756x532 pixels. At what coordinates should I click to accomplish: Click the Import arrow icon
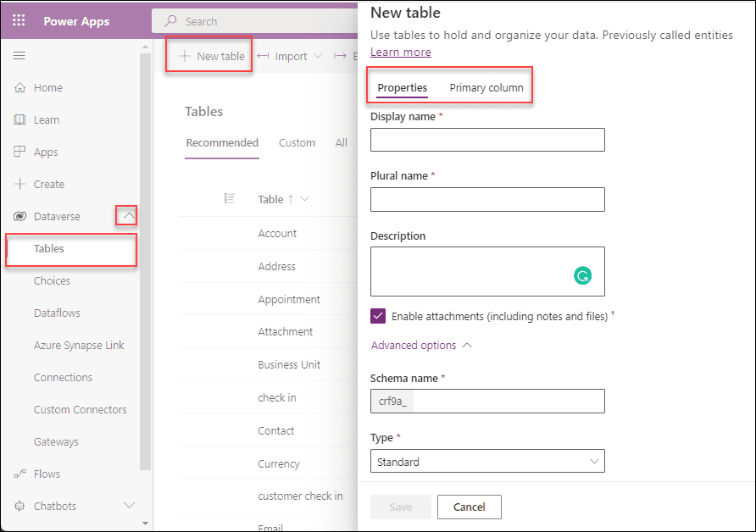coord(263,56)
